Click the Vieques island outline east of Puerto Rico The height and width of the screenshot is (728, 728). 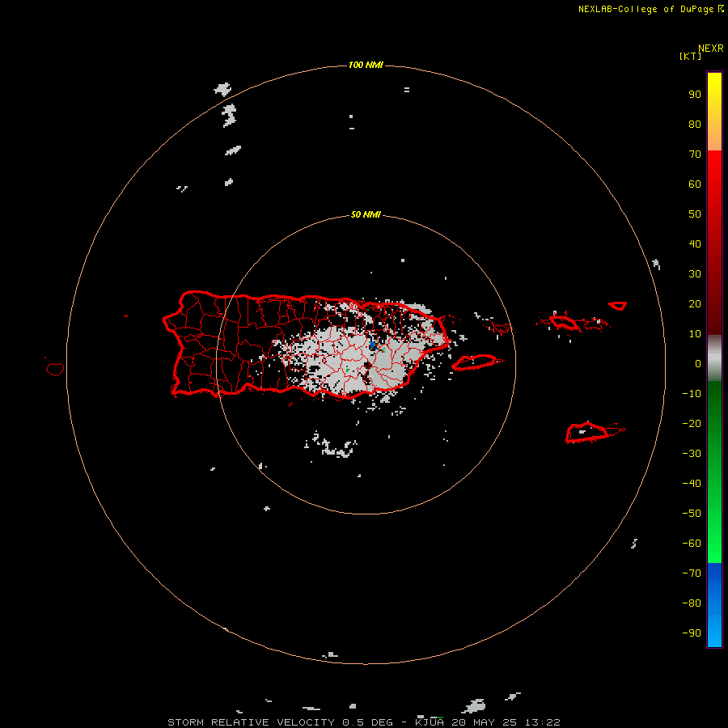click(x=476, y=362)
